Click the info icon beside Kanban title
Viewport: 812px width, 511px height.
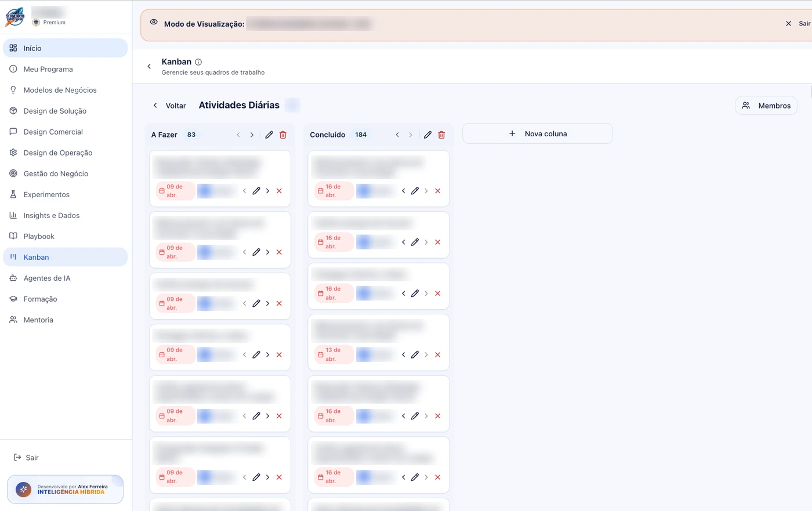[198, 62]
